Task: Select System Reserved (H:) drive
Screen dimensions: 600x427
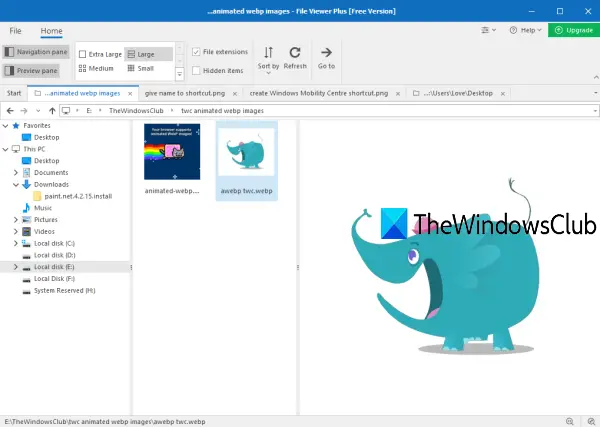Action: coord(64,291)
